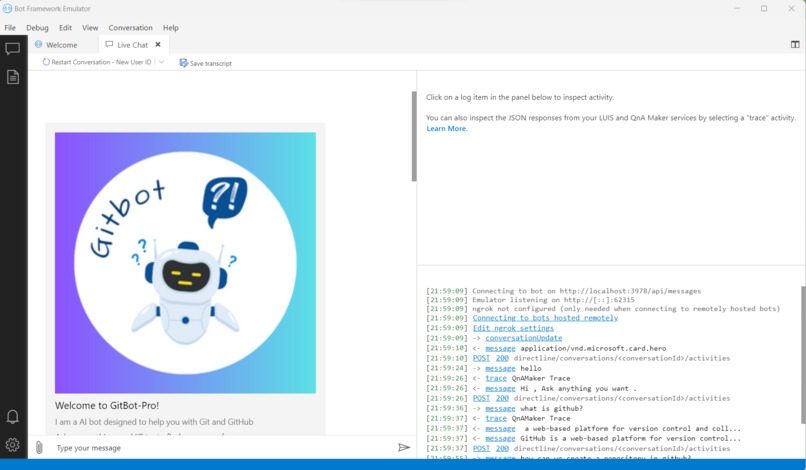Open the resources document sidebar icon
806x470 pixels.
tap(13, 77)
